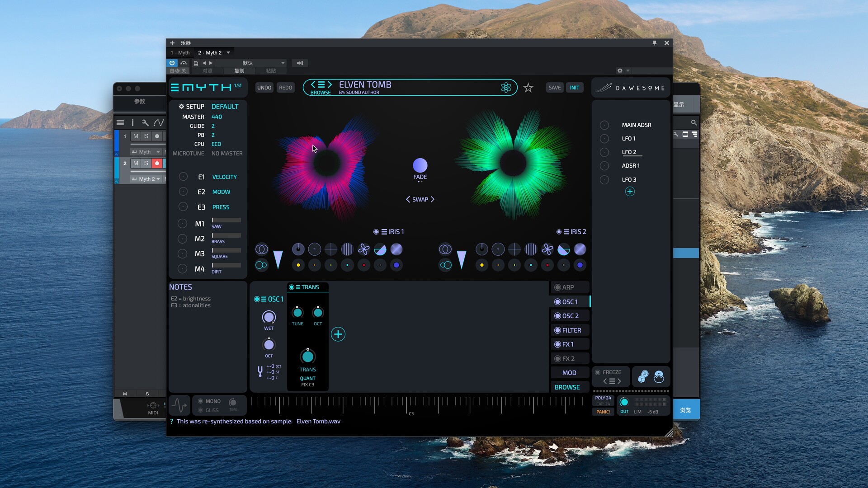
Task: Toggle the ARP section power
Action: [557, 287]
